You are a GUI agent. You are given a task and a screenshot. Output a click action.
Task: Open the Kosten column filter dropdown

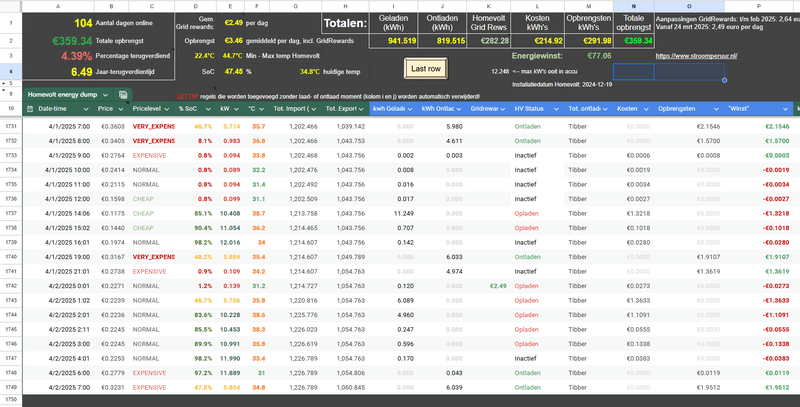(x=646, y=109)
